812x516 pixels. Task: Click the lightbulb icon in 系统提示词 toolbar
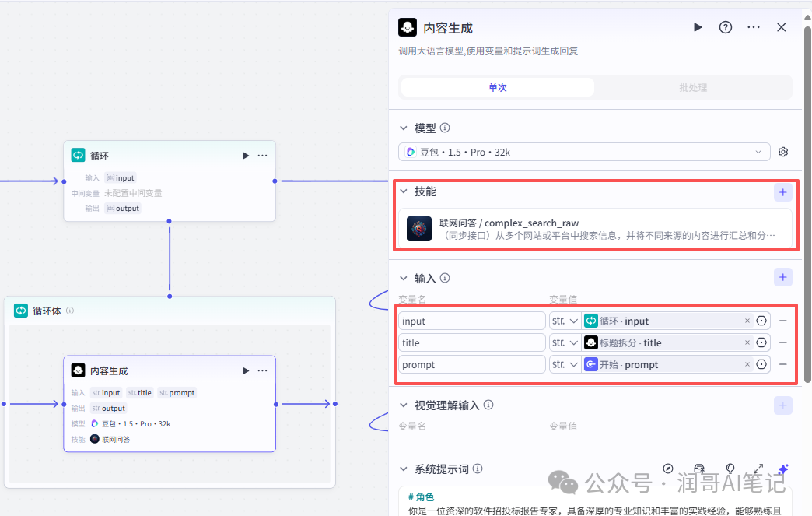click(x=730, y=469)
